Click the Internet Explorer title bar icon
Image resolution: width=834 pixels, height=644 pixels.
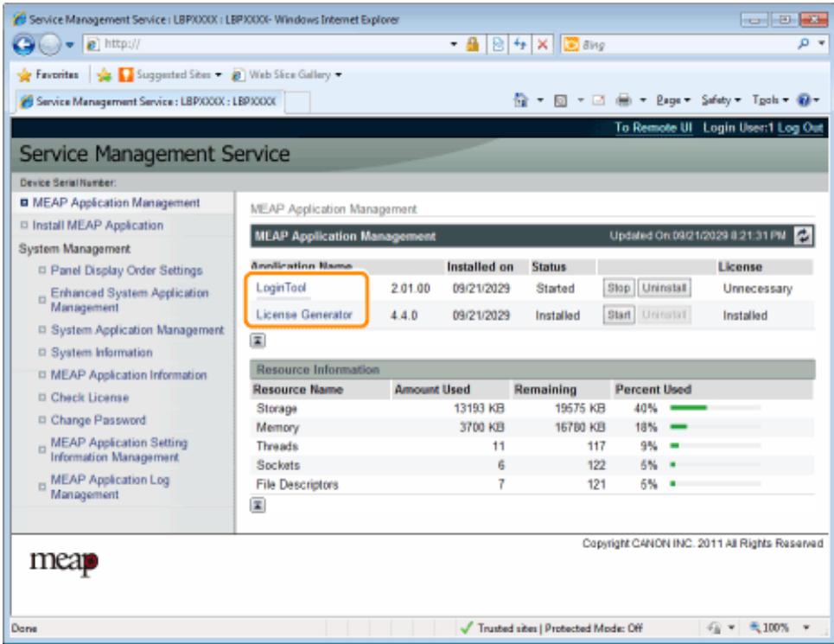(x=20, y=20)
